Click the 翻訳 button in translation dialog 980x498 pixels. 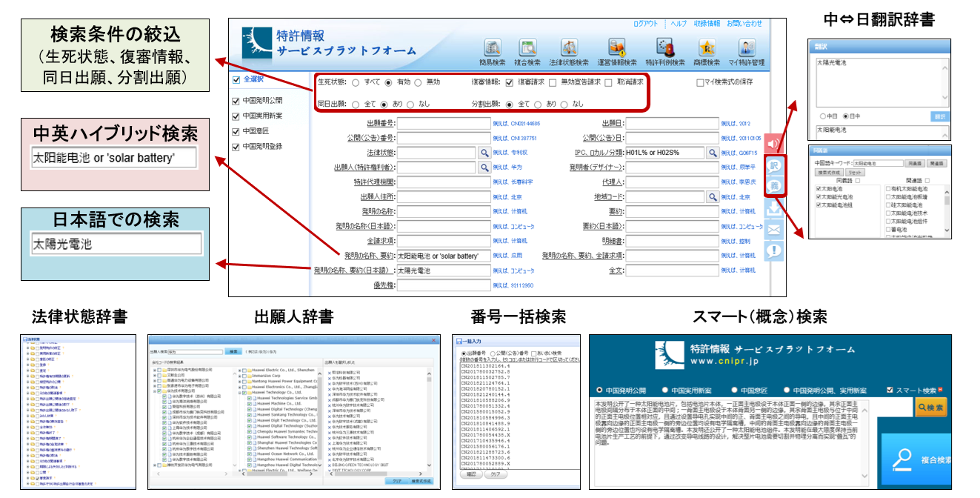coord(939,117)
